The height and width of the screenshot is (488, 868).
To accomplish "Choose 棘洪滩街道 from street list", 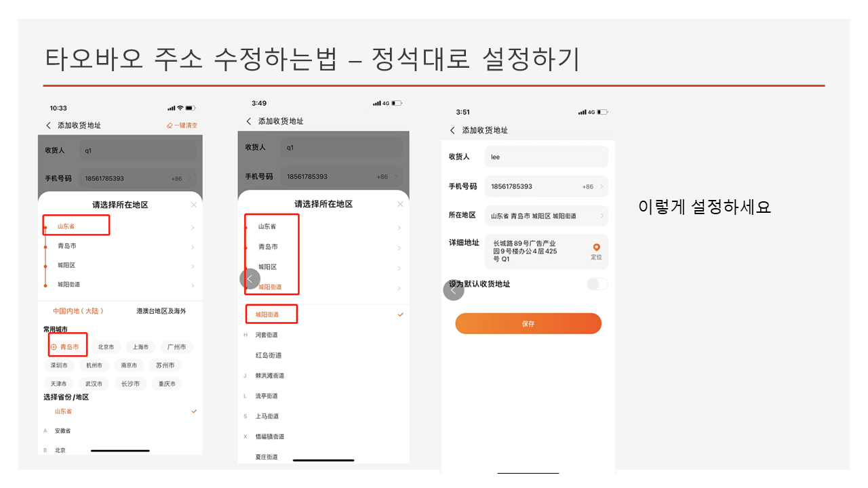I will tap(270, 375).
